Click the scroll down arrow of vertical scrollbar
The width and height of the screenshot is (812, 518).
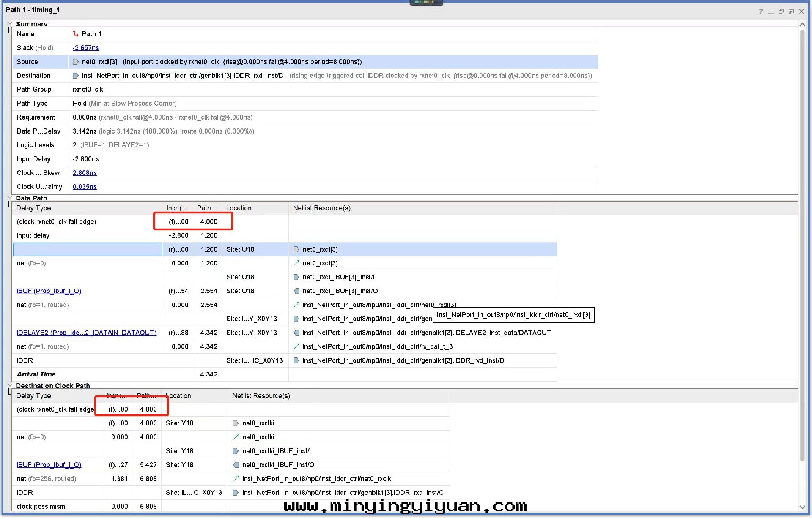point(802,507)
